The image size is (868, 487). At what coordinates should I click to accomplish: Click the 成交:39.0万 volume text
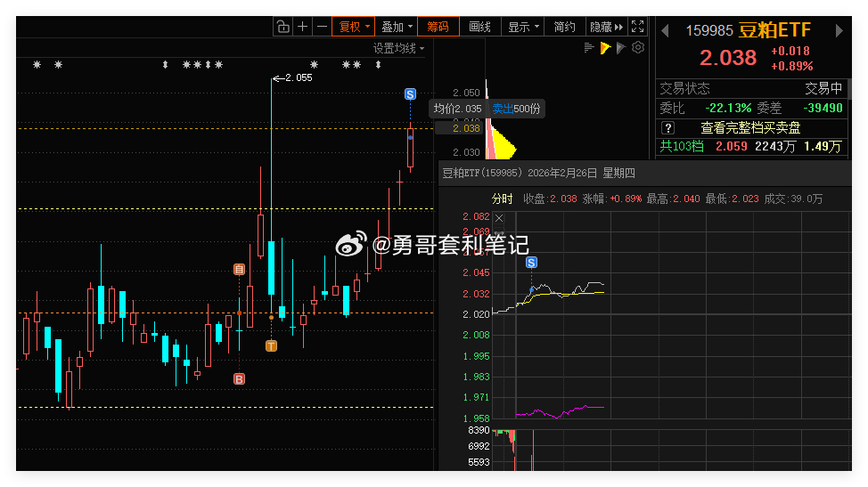793,199
